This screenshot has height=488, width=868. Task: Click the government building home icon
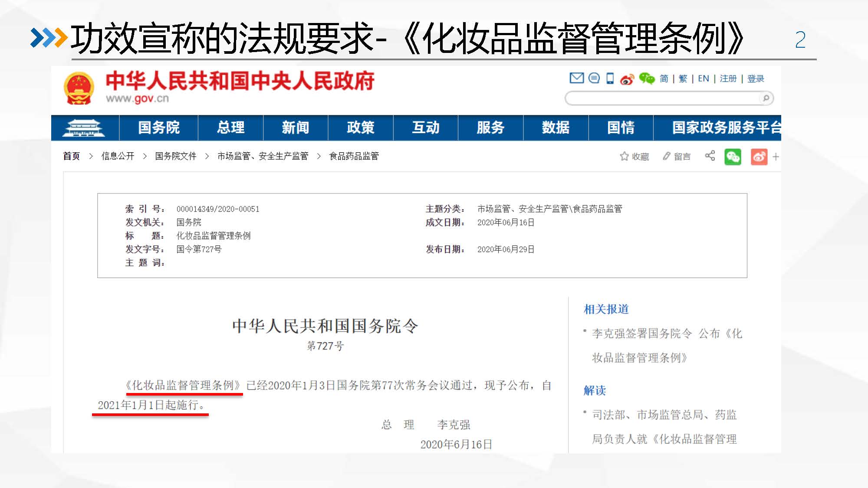point(84,128)
